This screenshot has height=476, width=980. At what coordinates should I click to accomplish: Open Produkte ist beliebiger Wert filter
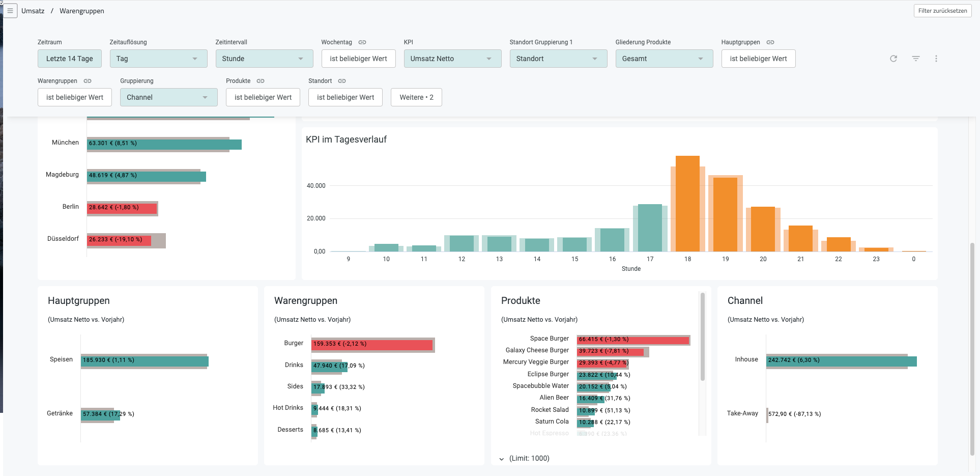click(263, 97)
